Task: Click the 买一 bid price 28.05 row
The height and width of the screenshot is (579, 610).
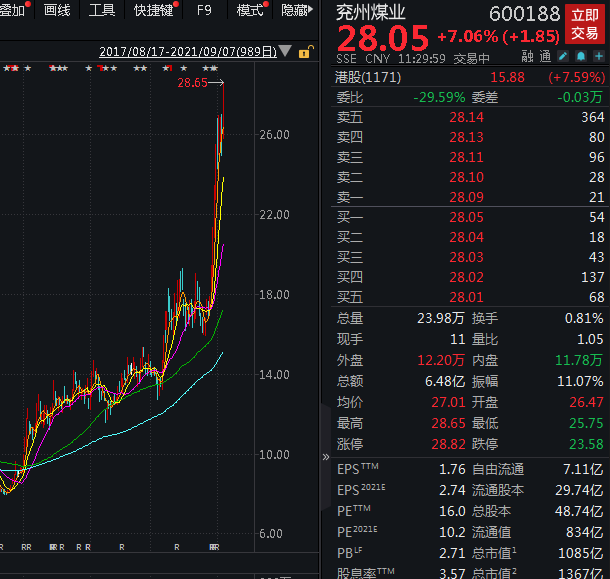Action: 470,217
